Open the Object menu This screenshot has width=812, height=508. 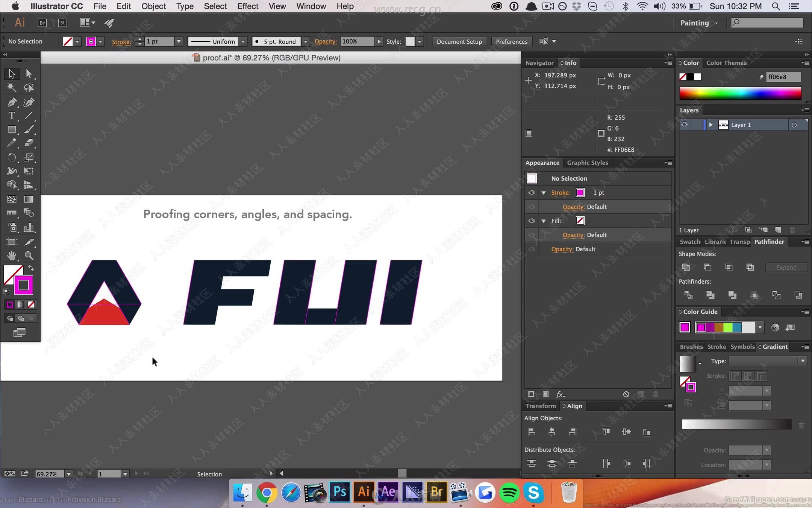(153, 6)
